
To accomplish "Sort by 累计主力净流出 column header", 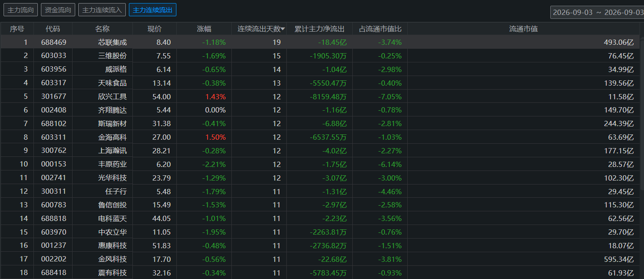I will (319, 29).
